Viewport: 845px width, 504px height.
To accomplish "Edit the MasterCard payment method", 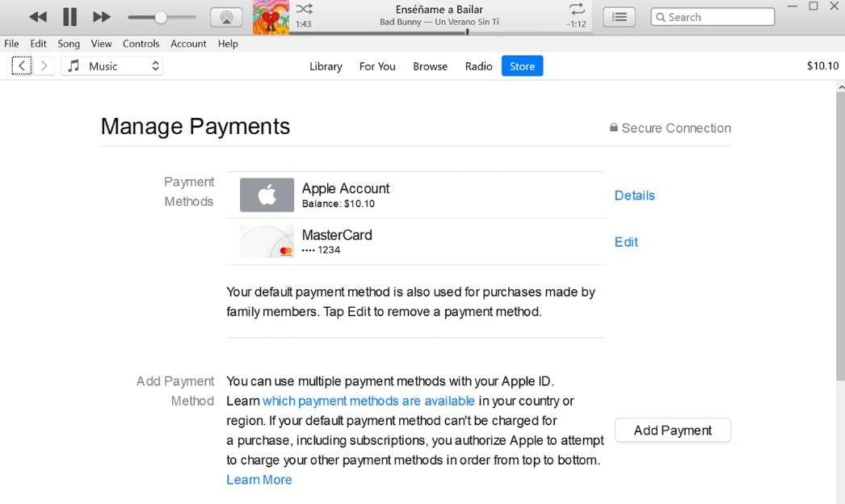I will coord(626,242).
